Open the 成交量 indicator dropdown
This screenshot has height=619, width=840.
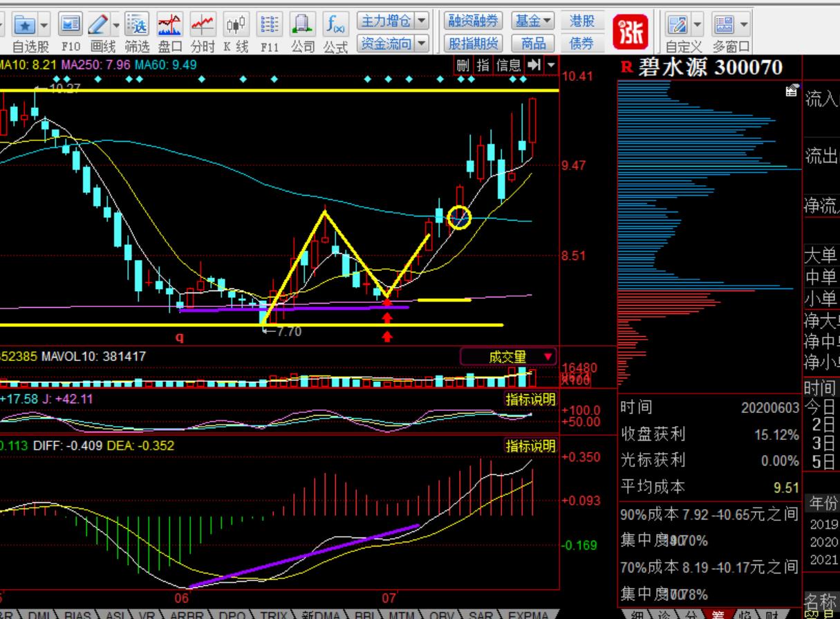point(549,357)
